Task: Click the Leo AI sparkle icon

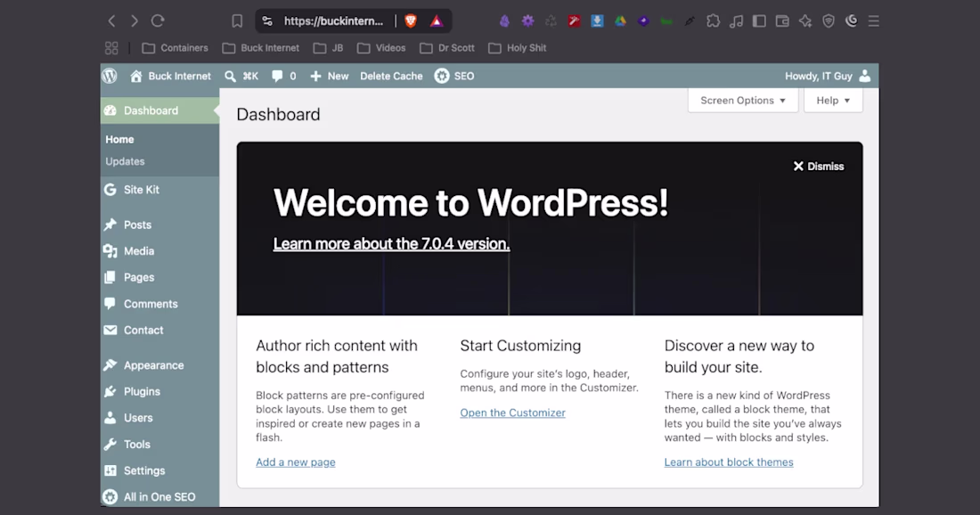Action: (x=805, y=21)
